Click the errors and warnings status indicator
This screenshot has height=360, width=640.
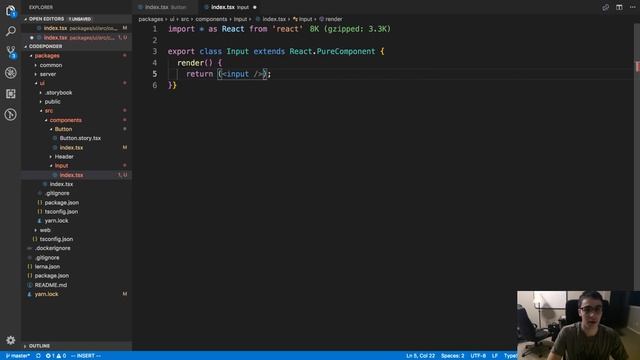point(56,356)
